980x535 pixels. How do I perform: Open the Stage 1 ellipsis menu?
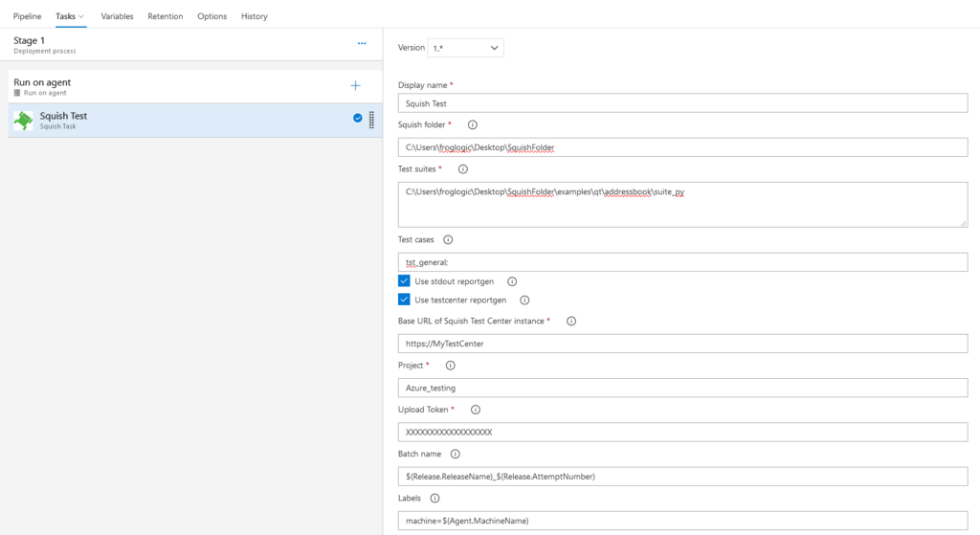tap(362, 43)
